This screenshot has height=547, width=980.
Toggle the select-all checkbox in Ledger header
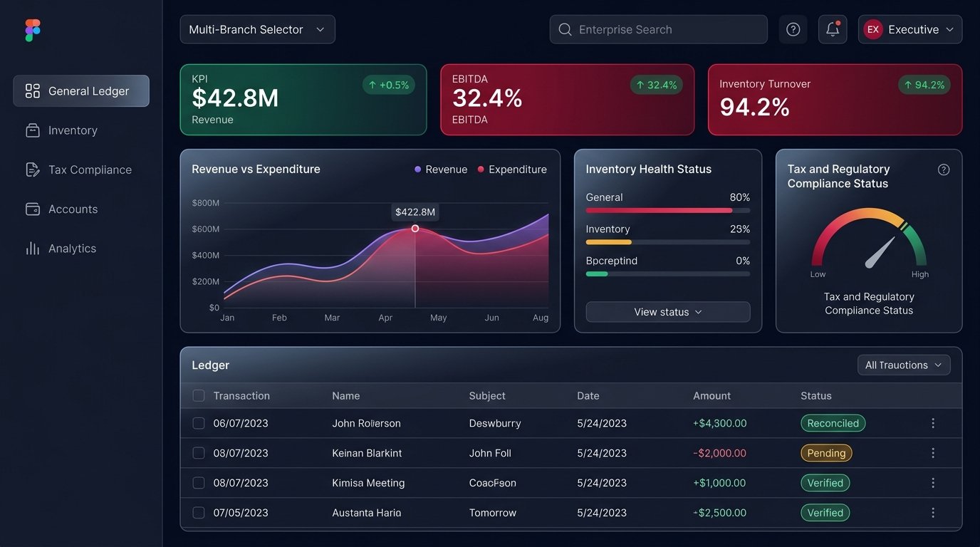pos(199,396)
